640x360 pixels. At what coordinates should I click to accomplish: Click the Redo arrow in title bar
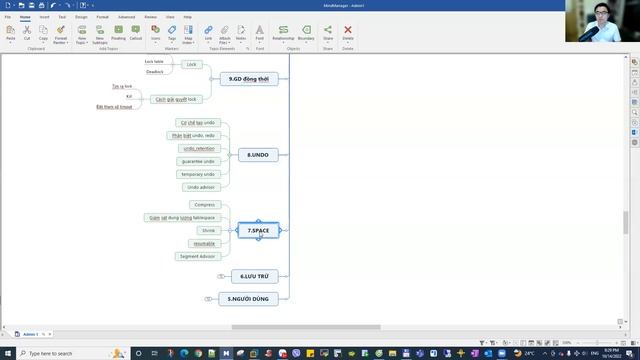67,5
